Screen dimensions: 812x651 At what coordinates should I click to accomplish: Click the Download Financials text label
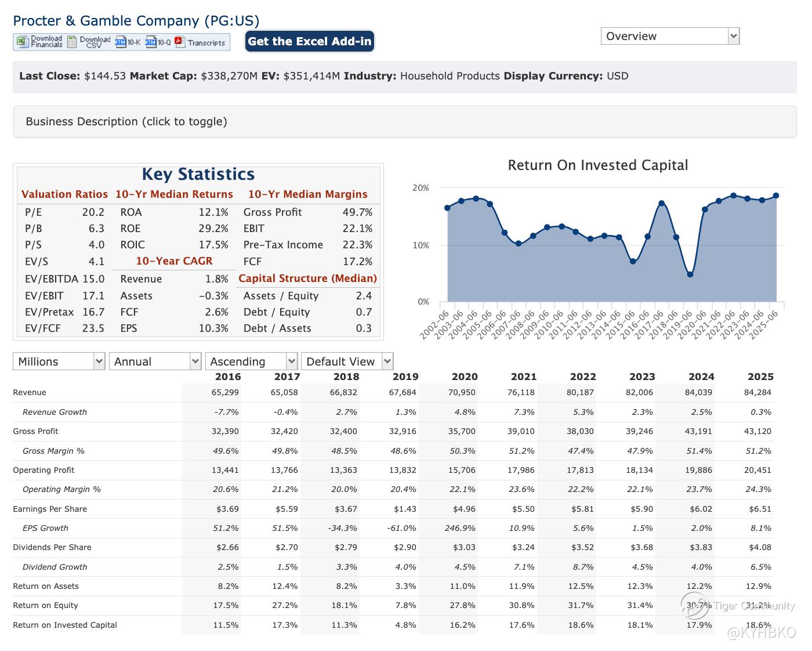click(x=46, y=42)
